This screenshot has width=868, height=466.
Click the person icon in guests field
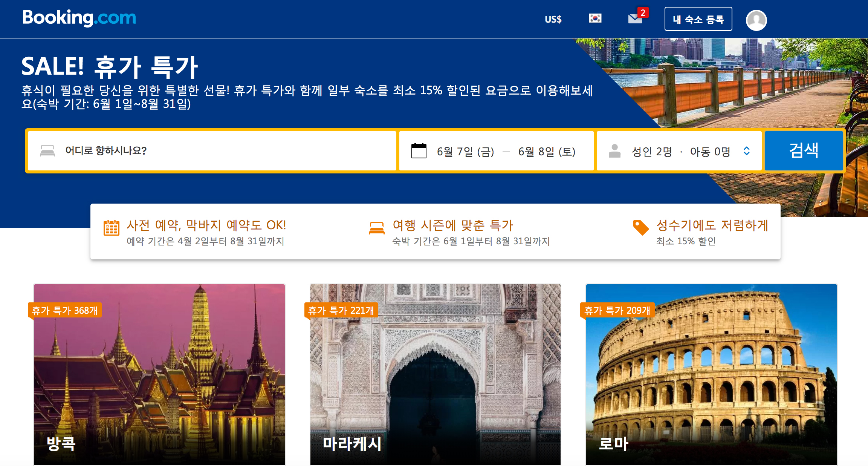[614, 151]
